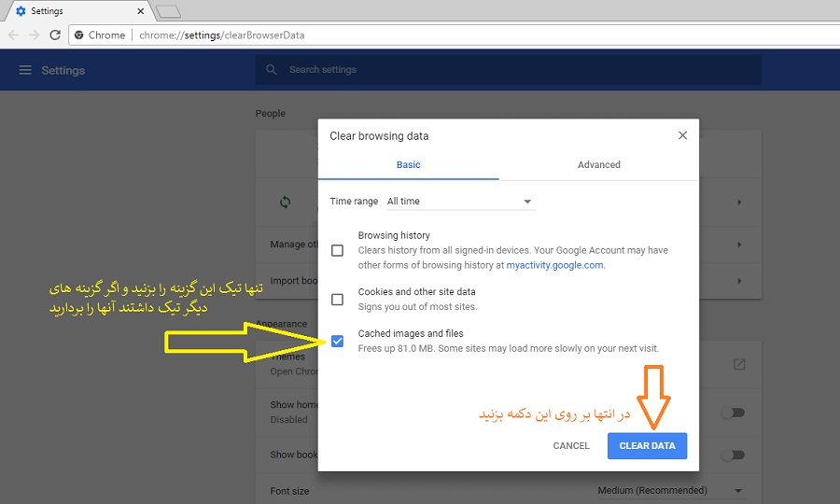Close the Settings browser tab
This screenshot has width=840, height=504.
[x=140, y=10]
